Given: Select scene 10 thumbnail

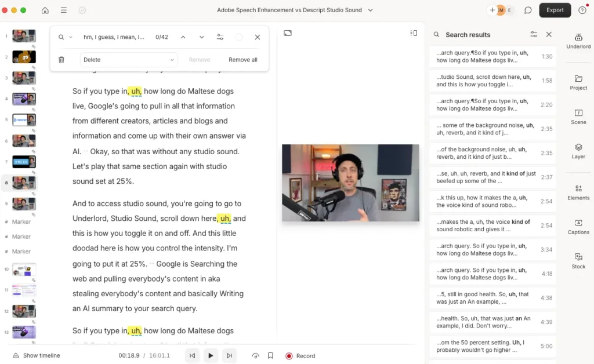Looking at the screenshot, I should (x=24, y=270).
